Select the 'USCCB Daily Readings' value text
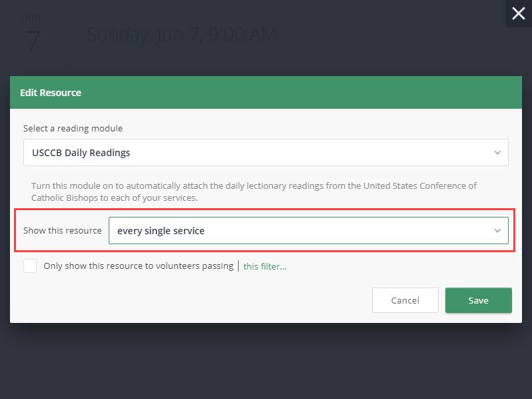532x399 pixels. click(x=81, y=153)
